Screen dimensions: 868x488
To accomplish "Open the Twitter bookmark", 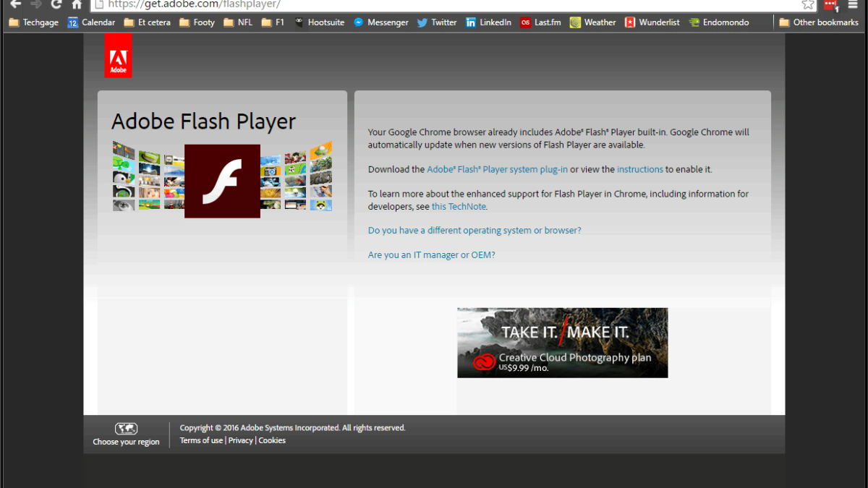I will [x=437, y=22].
